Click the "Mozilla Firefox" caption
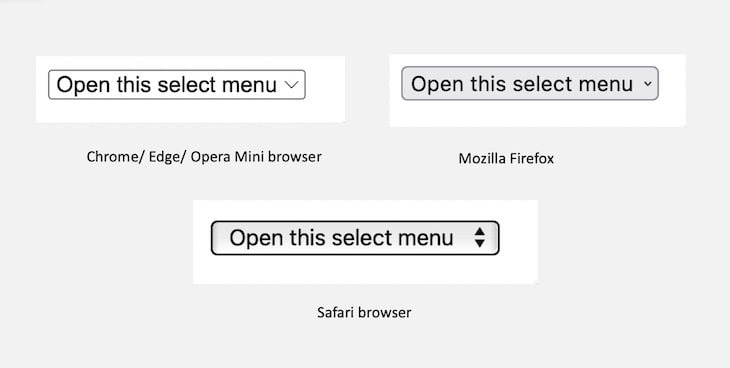 pos(506,159)
